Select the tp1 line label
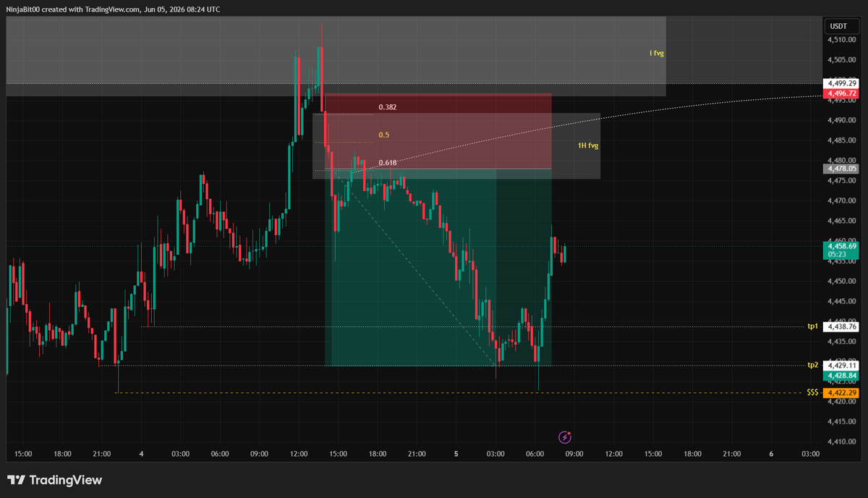The image size is (868, 498). (813, 326)
